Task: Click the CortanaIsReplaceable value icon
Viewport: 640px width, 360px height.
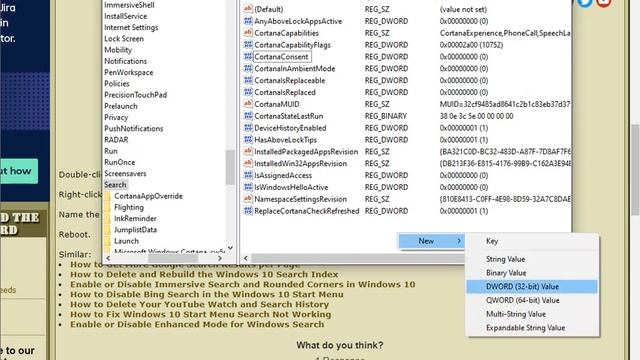Action: point(248,80)
